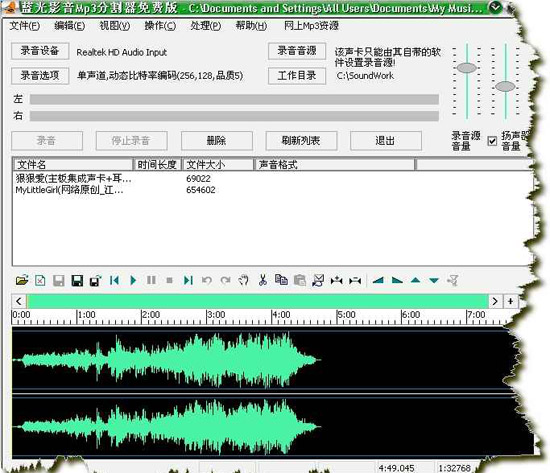Click the fade-out triangle icon
The width and height of the screenshot is (550, 473).
397,280
